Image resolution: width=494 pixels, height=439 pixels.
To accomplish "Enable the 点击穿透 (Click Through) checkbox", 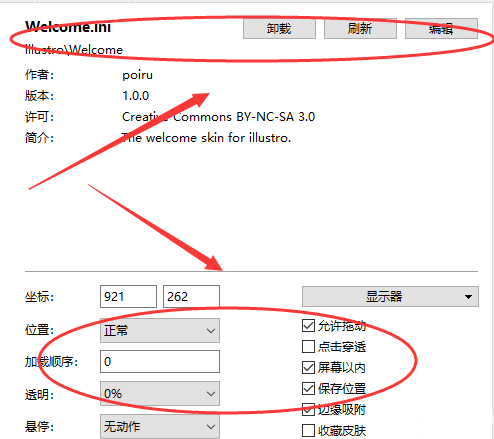I will point(308,346).
